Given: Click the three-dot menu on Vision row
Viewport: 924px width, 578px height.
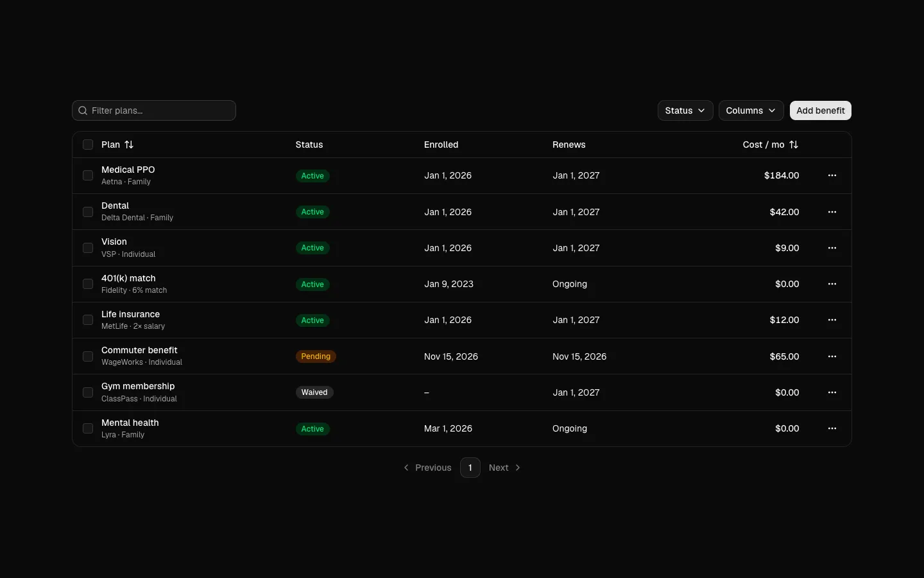Looking at the screenshot, I should pos(832,248).
